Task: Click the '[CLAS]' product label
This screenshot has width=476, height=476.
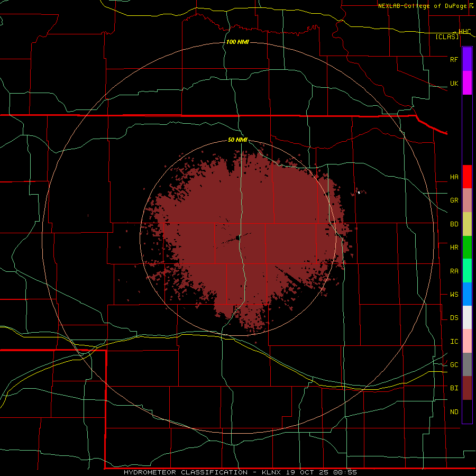Action: coord(447,36)
